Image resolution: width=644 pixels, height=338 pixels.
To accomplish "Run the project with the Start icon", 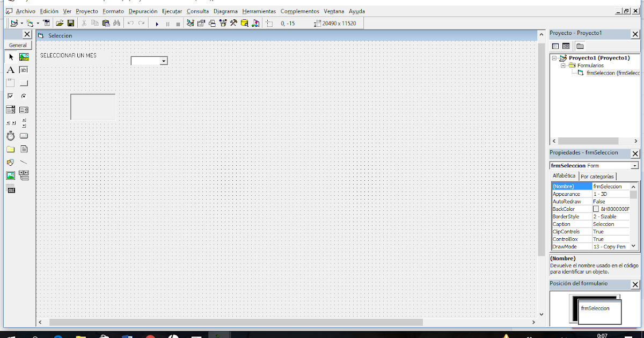I will tap(157, 23).
